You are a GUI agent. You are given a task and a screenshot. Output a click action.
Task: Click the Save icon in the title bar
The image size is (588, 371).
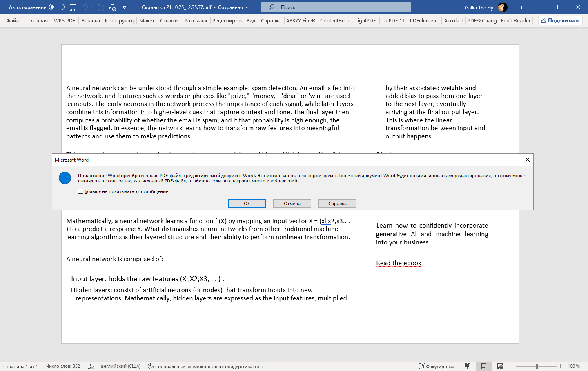(x=73, y=7)
